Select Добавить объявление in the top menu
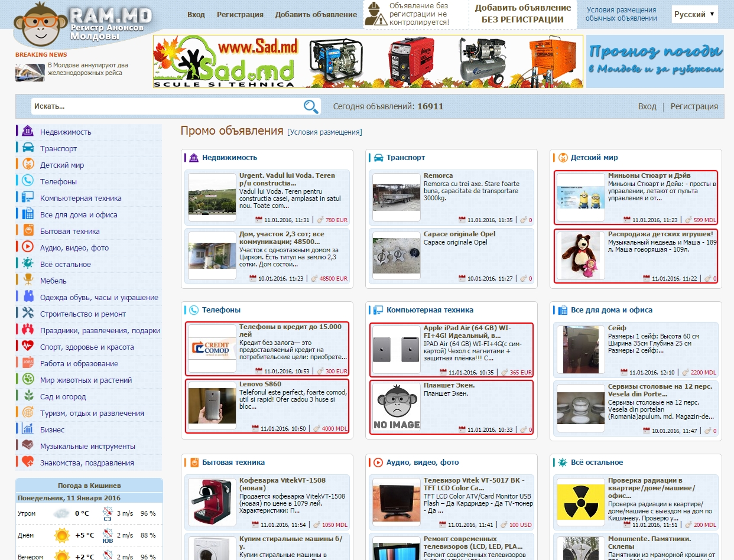Viewport: 734px width, 560px height. tap(316, 14)
